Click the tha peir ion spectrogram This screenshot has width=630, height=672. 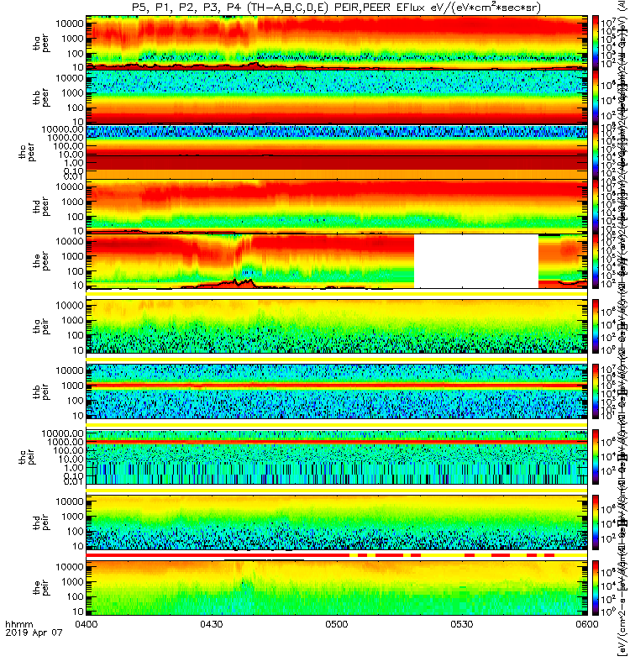(x=337, y=326)
